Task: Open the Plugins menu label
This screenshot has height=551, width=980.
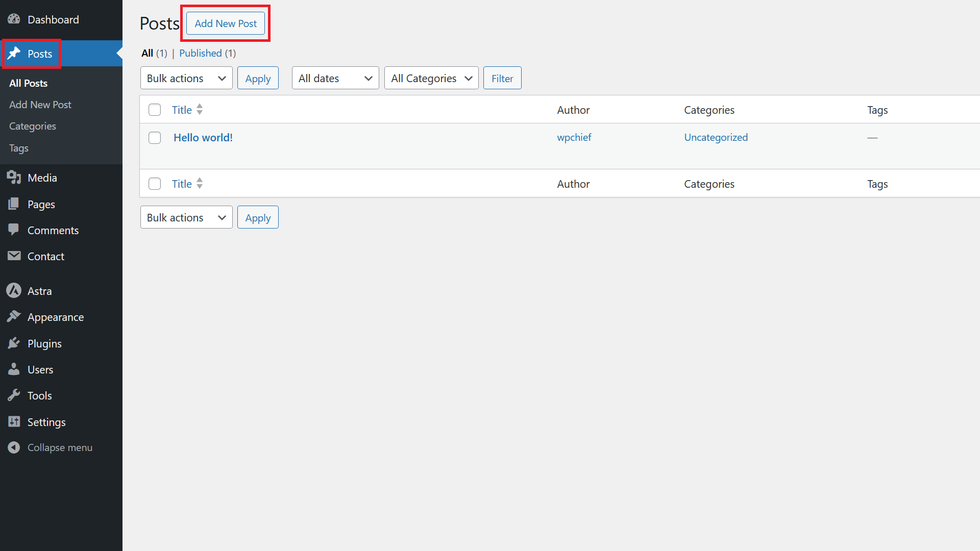Action: tap(44, 343)
